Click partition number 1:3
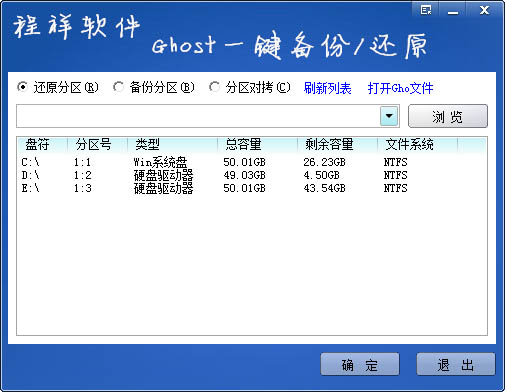This screenshot has height=392, width=505. 82,188
